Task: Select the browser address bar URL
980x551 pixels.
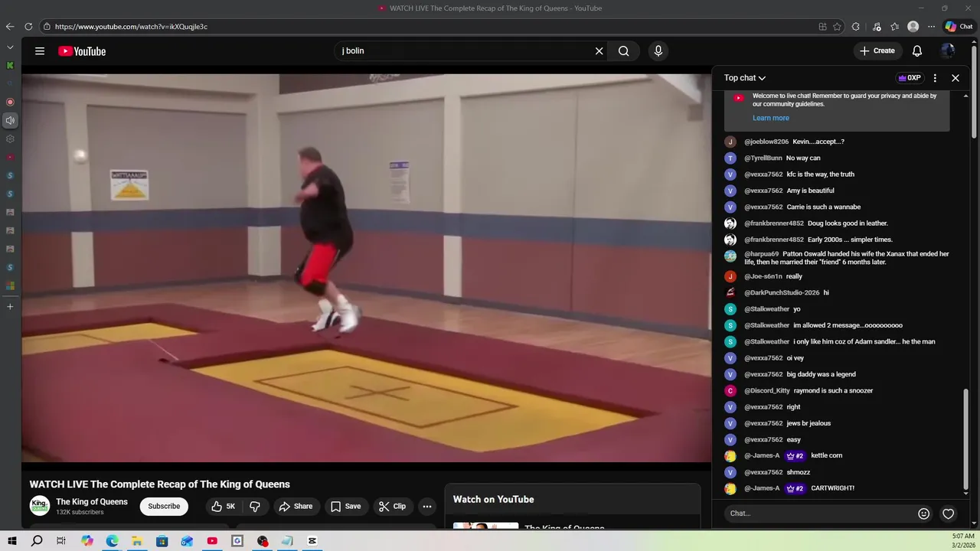Action: tap(131, 26)
